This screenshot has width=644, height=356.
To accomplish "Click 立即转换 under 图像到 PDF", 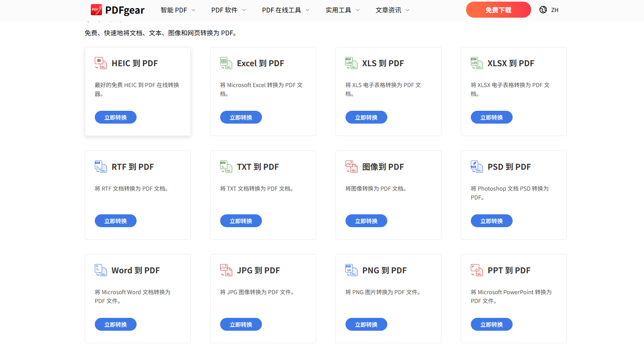I will [366, 221].
